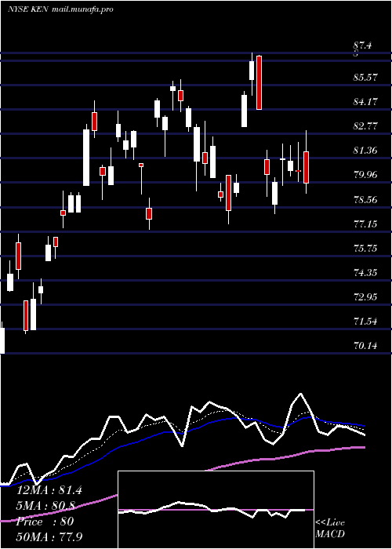
Task: Click the 78.56 price axis label
Action: point(366,199)
